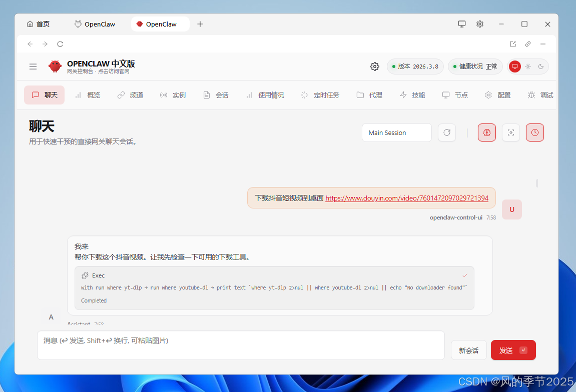
Task: Click the OpenClaw red mascot logo
Action: 55,66
